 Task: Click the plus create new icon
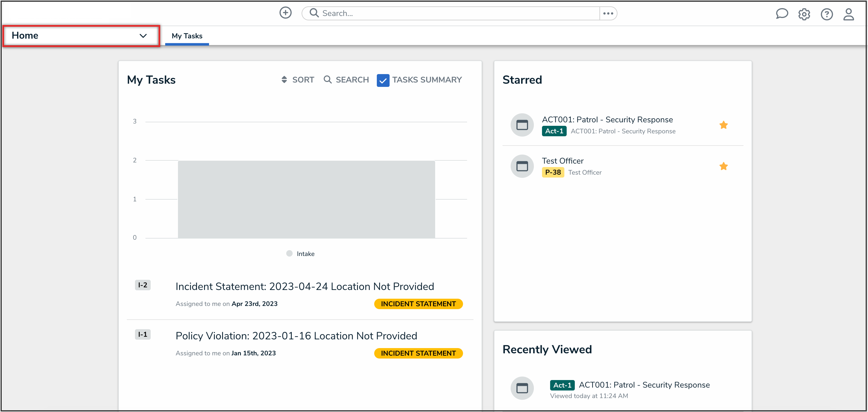click(x=285, y=13)
